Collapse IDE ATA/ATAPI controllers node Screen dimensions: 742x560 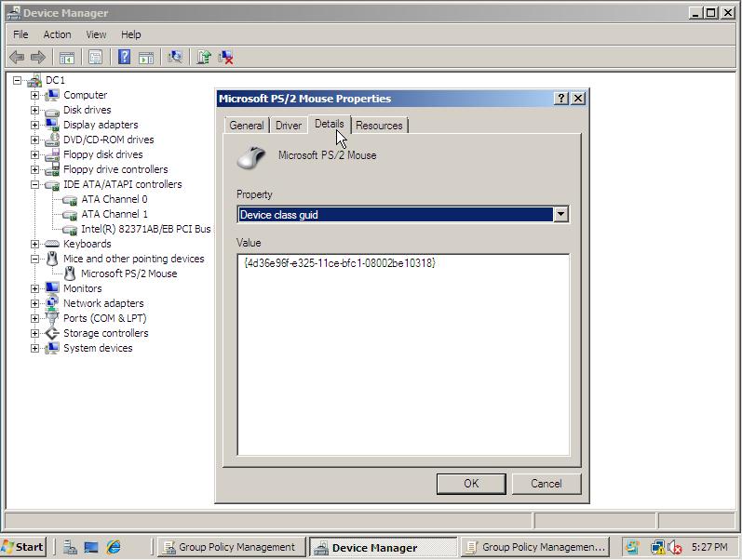click(34, 184)
